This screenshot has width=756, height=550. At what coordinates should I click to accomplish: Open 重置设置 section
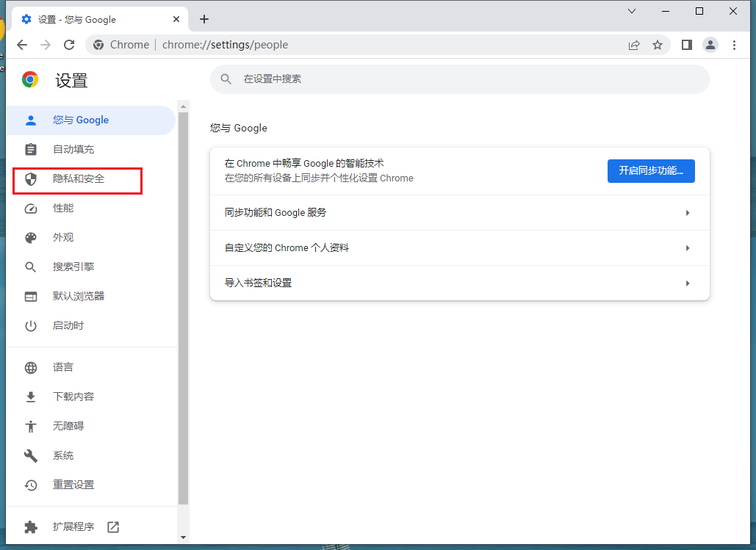tap(90, 485)
